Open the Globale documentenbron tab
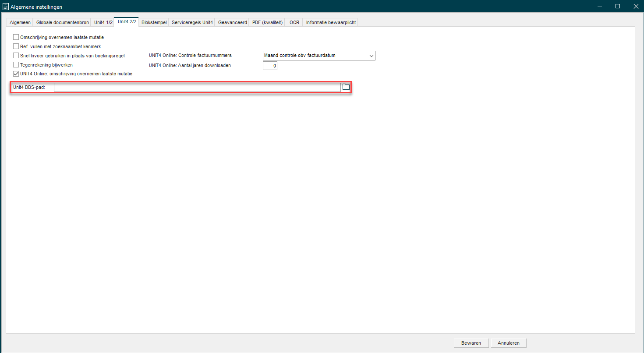This screenshot has height=353, width=644. click(x=62, y=22)
